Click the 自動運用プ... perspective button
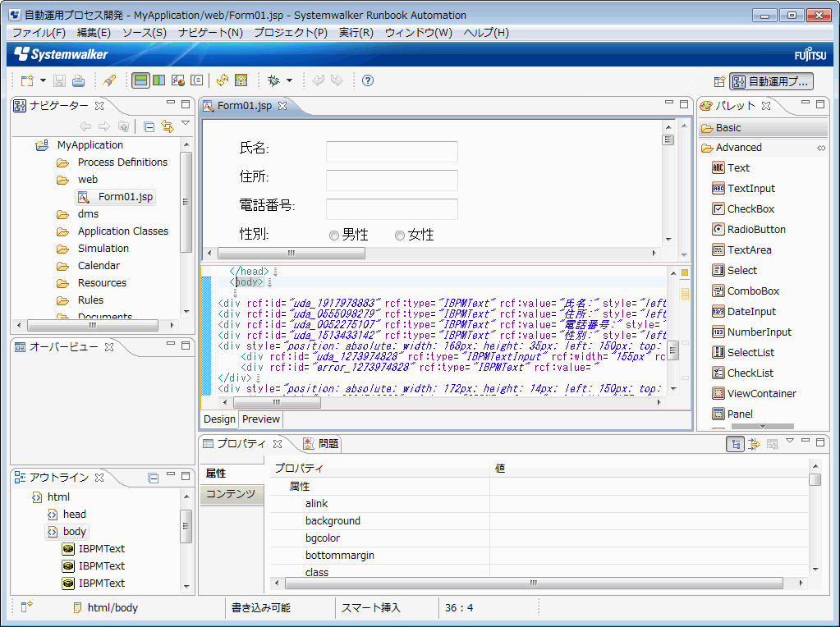This screenshot has height=627, width=840. 771,81
